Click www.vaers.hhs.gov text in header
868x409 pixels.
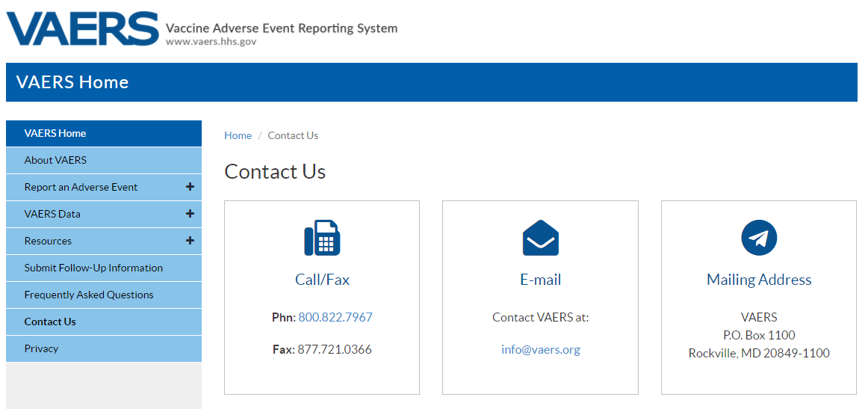point(211,42)
